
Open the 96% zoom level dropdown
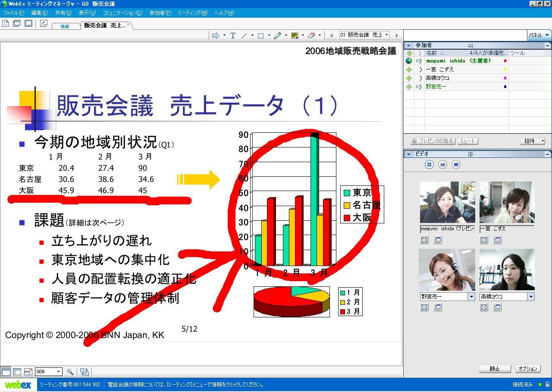pyautogui.click(x=58, y=372)
